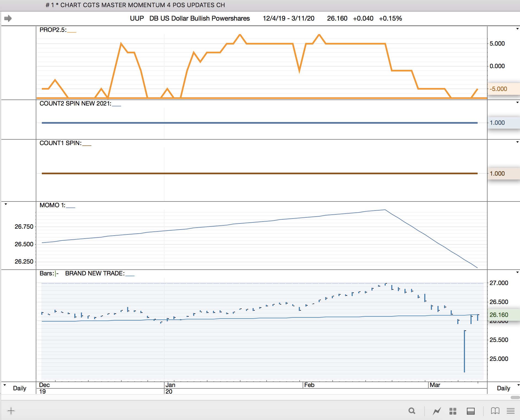Click the left Daily periodicity label
The height and width of the screenshot is (420, 520).
coord(20,388)
